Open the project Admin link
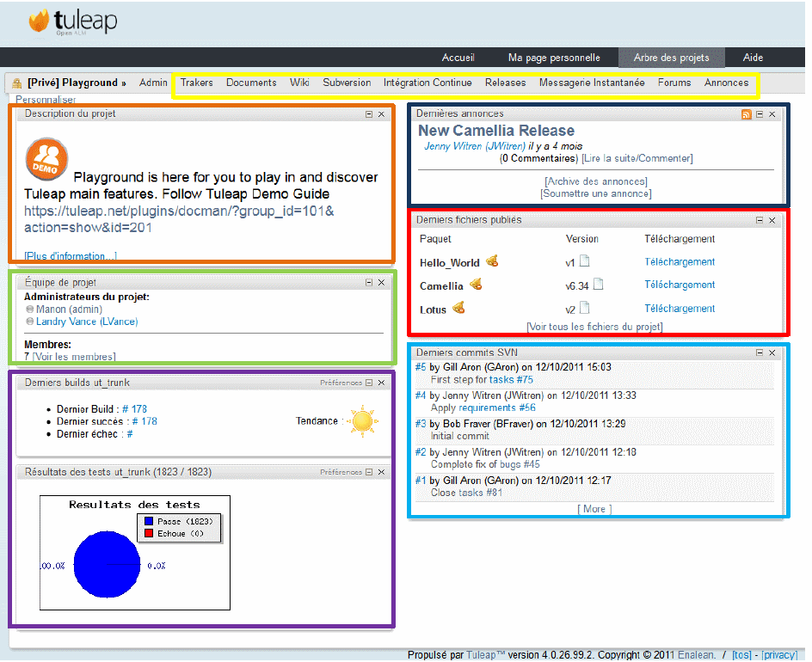This screenshot has width=812, height=662. click(x=153, y=83)
